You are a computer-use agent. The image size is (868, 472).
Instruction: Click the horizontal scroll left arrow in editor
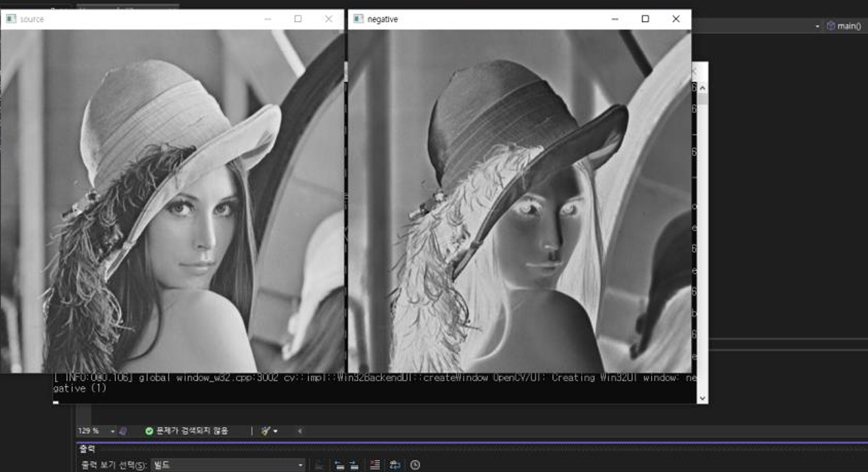(299, 431)
